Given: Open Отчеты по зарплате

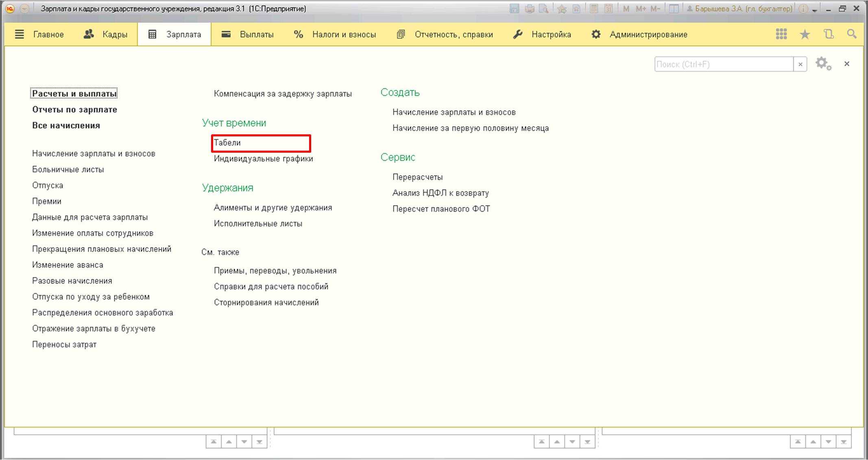Looking at the screenshot, I should 74,110.
